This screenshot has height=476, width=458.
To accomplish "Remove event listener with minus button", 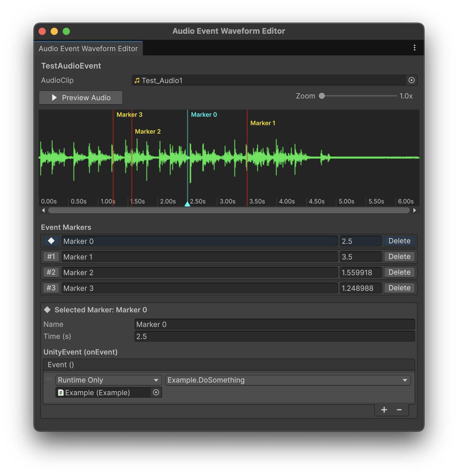I will (399, 410).
